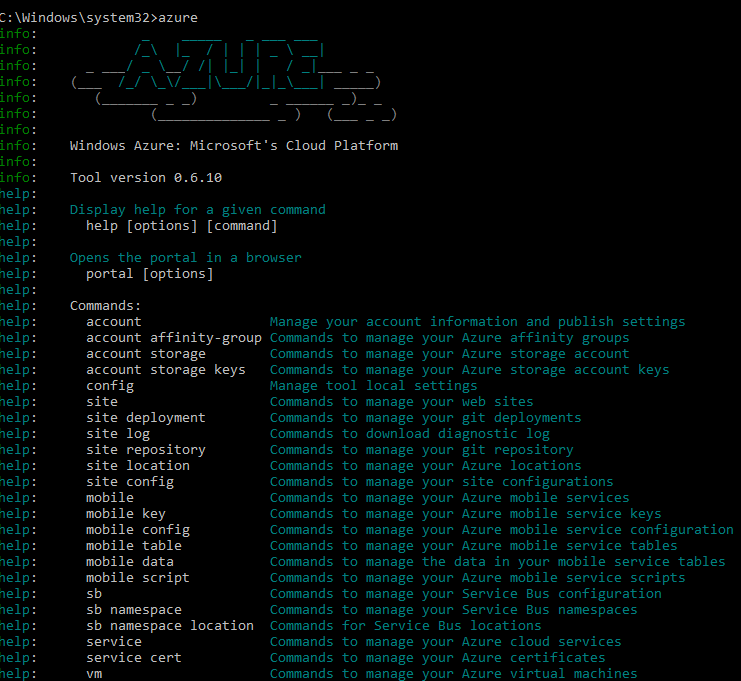
Task: Click the 'Commands:' heading
Action: coord(105,306)
